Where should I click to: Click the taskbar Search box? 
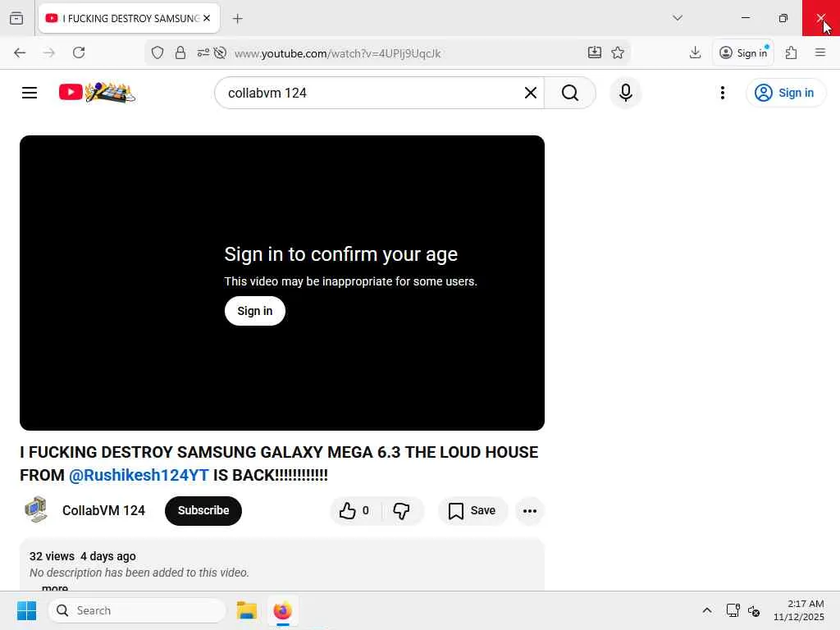tap(137, 610)
